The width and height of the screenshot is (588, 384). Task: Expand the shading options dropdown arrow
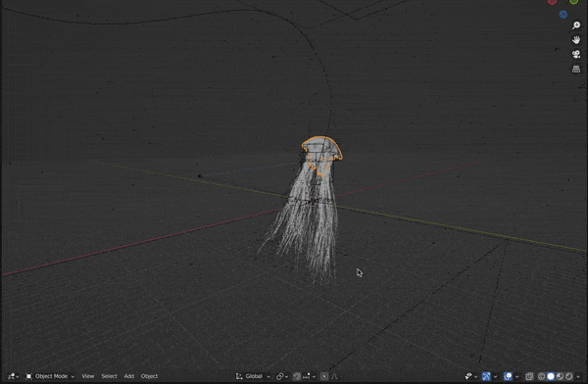pos(578,376)
